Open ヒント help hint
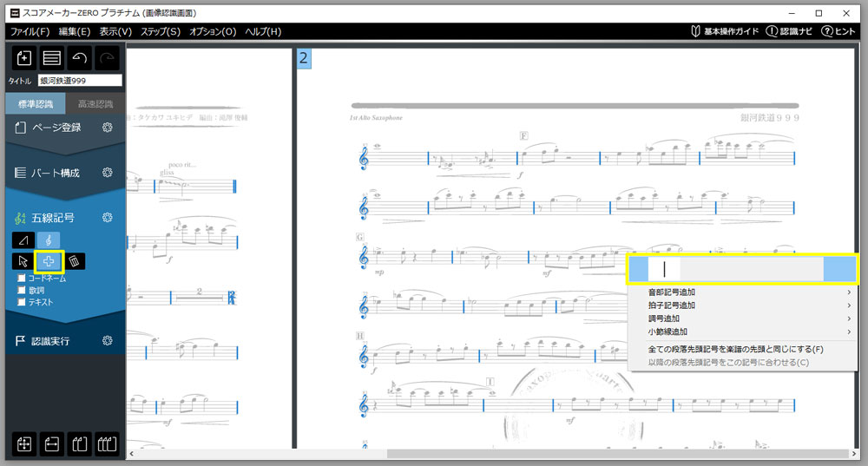868x466 pixels. 838,31
